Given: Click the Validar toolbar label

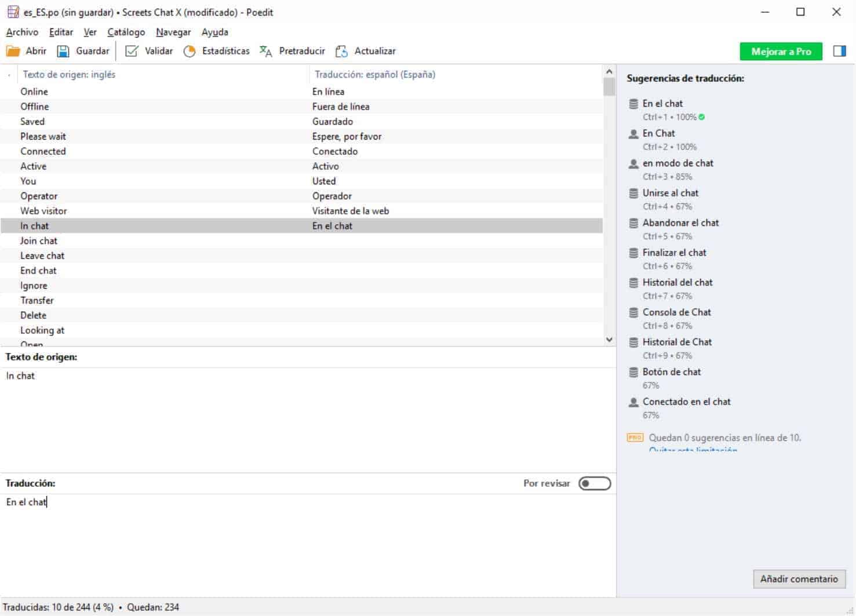Looking at the screenshot, I should (x=159, y=51).
